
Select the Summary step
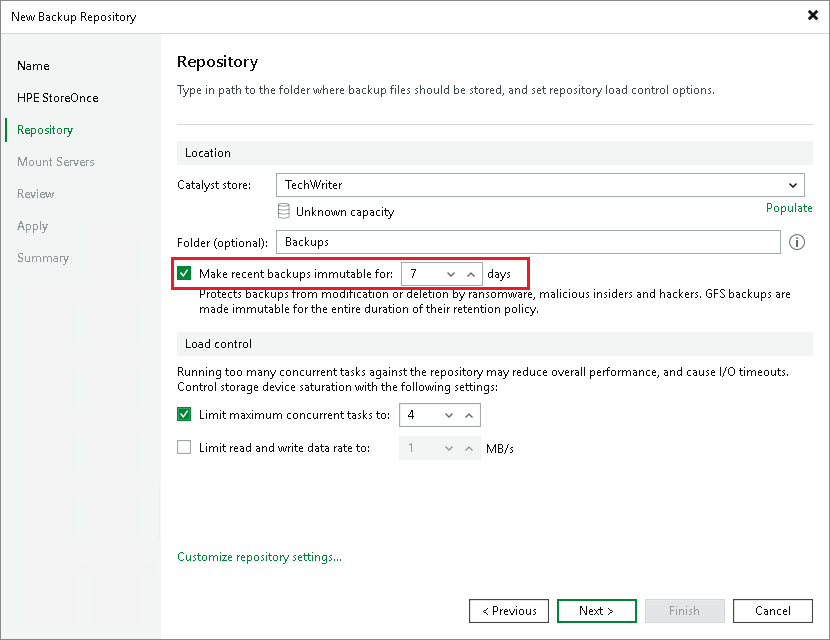pyautogui.click(x=43, y=258)
